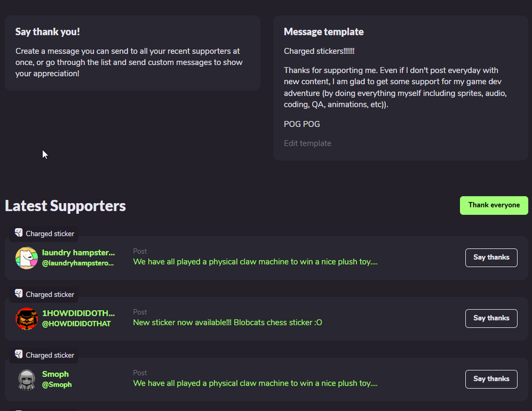532x411 pixels.
Task: Visit @Smoph handle profile
Action: (x=57, y=384)
